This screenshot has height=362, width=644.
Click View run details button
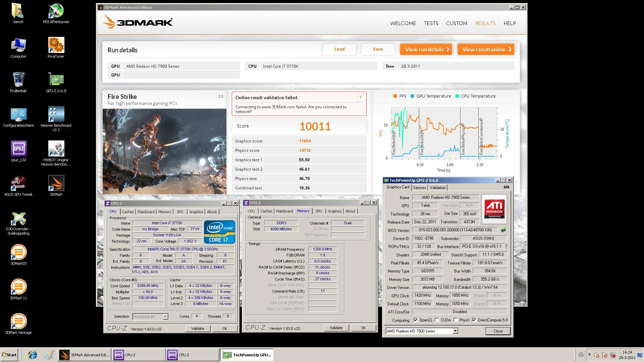426,49
